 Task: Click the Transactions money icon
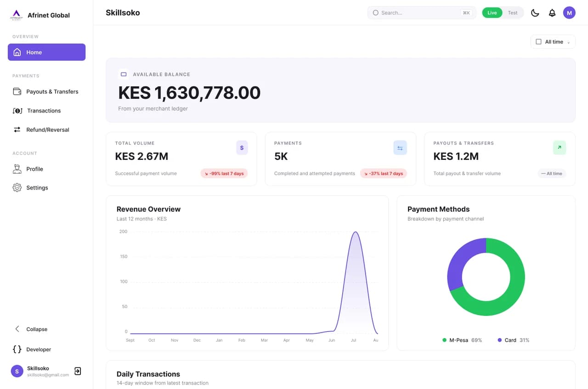coord(17,111)
